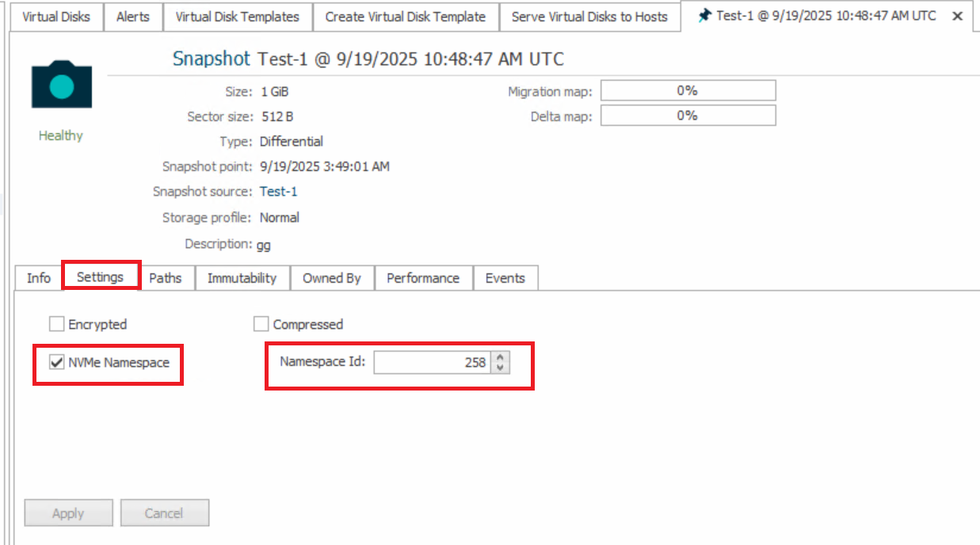Uncheck the NVMe Namespace checkbox

pos(56,363)
